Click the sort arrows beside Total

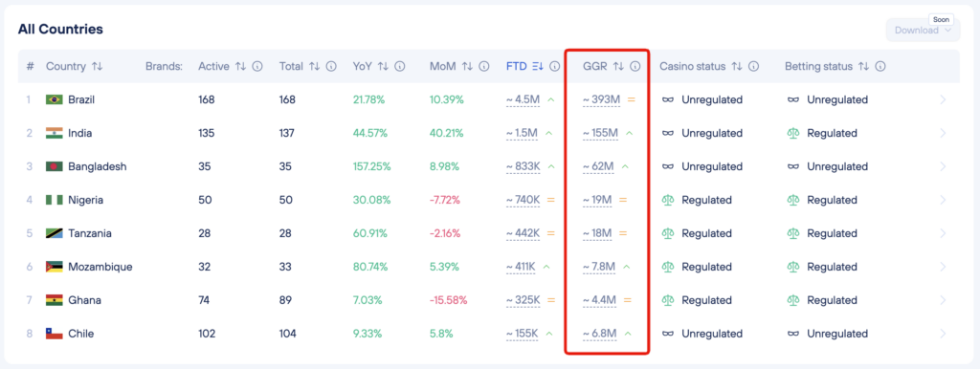314,66
